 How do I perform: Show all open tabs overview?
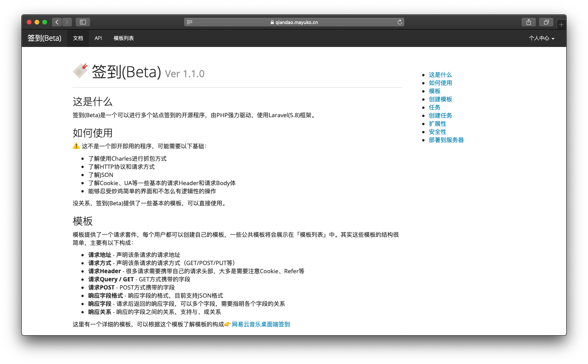(x=546, y=22)
